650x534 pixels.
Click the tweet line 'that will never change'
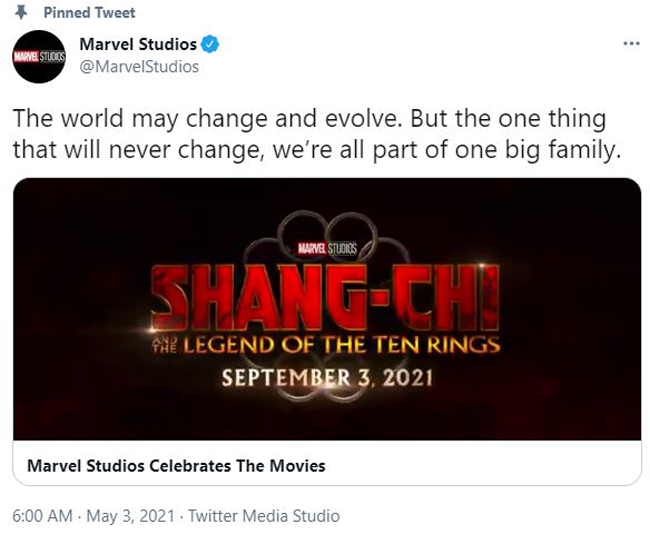pyautogui.click(x=317, y=151)
